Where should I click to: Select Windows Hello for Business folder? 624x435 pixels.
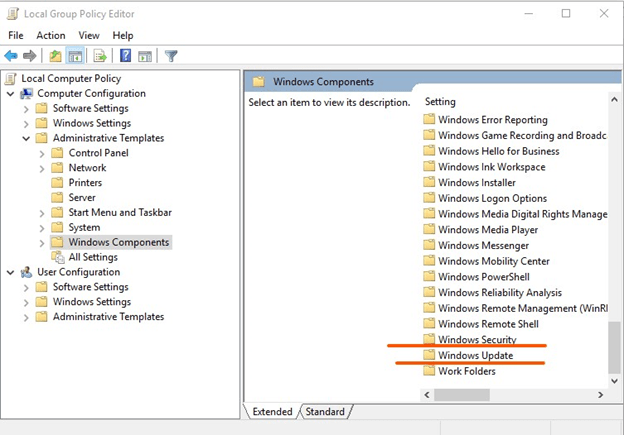tap(499, 151)
